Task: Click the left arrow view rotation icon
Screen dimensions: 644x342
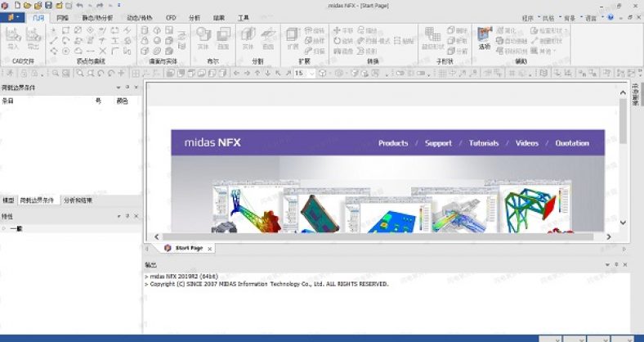Action: point(236,73)
